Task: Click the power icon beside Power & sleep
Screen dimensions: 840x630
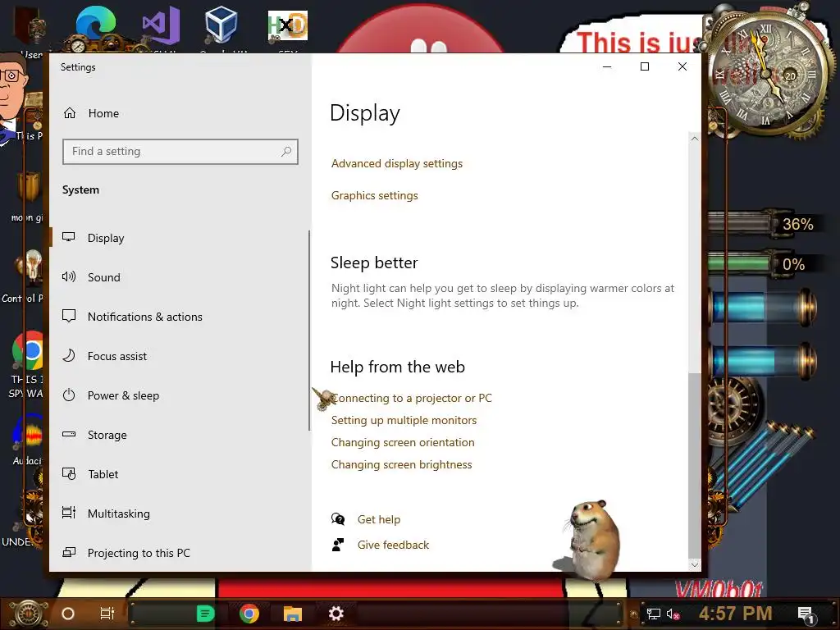Action: point(69,395)
